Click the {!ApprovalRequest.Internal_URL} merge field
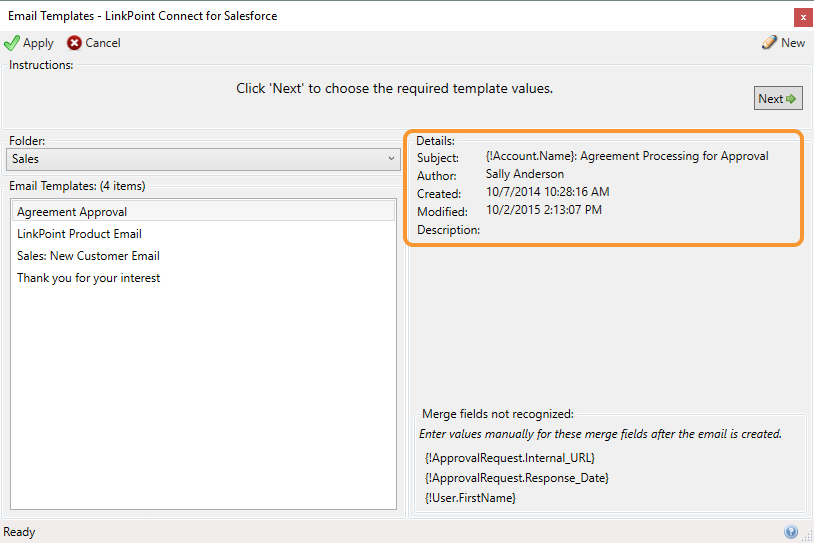 click(510, 458)
